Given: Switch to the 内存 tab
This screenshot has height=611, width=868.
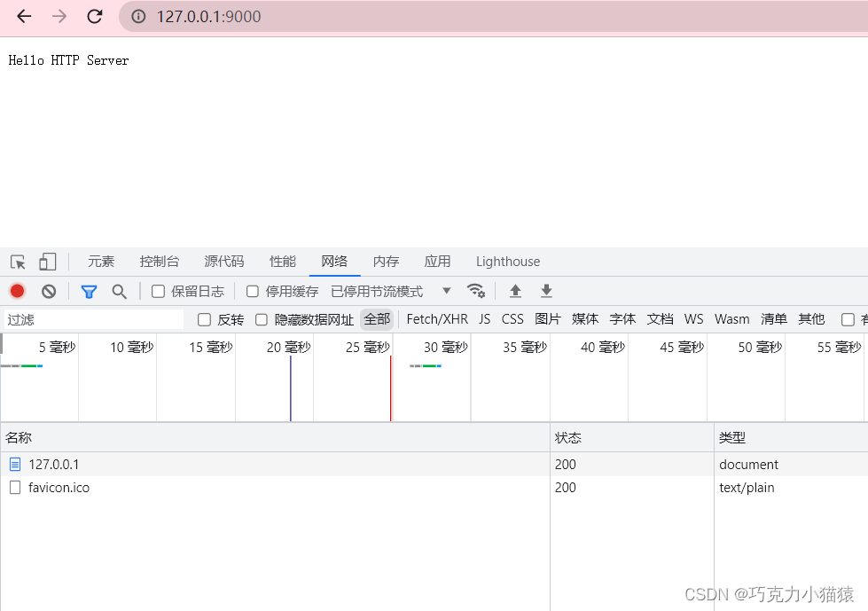Looking at the screenshot, I should coord(386,262).
